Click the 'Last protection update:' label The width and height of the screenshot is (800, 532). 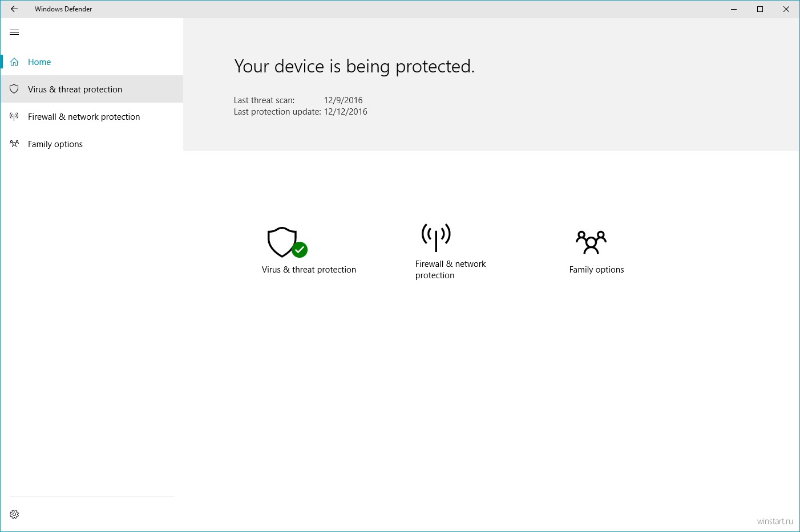[x=277, y=112]
